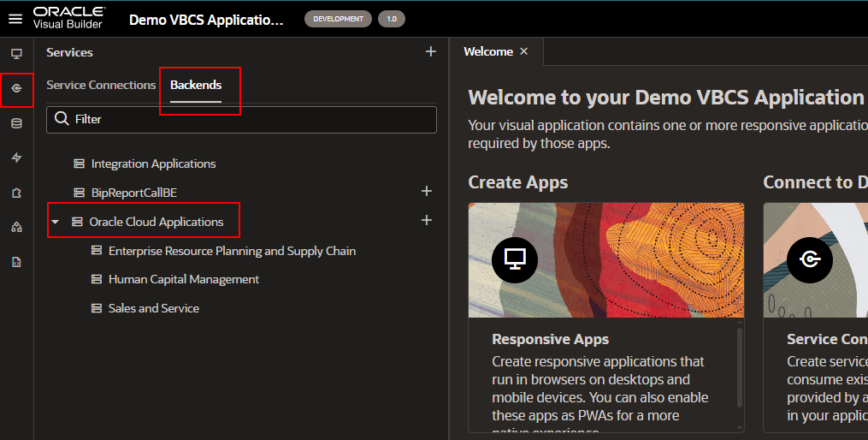Click the Create Apps heading

click(518, 182)
